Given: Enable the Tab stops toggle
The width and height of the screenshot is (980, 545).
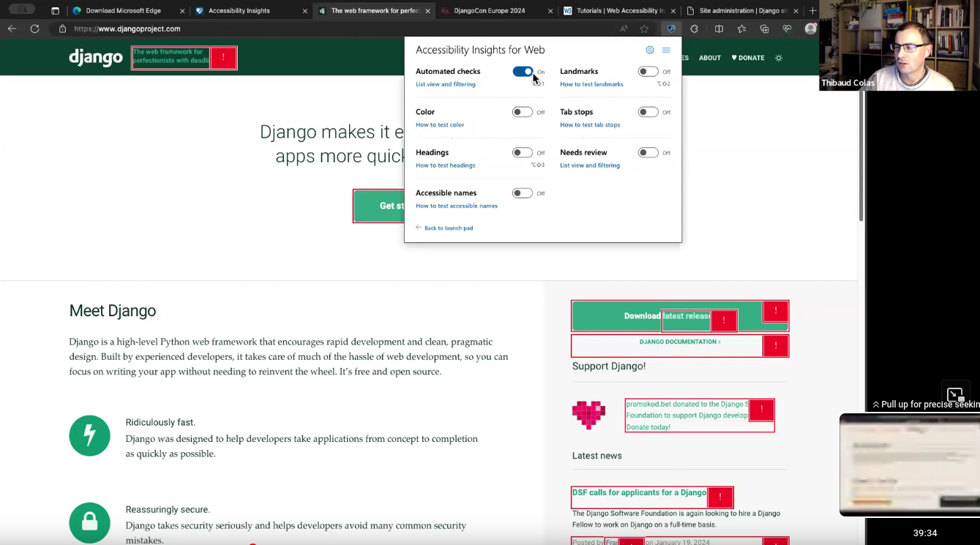Looking at the screenshot, I should [x=648, y=112].
